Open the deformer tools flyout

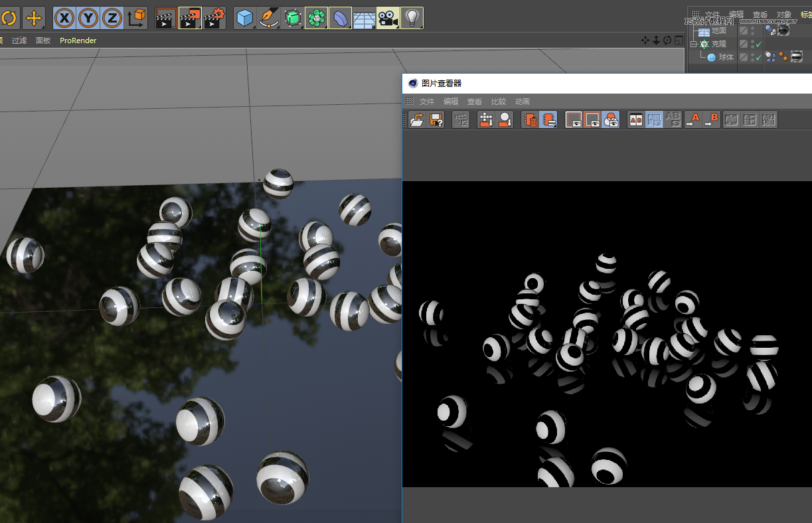[x=340, y=18]
